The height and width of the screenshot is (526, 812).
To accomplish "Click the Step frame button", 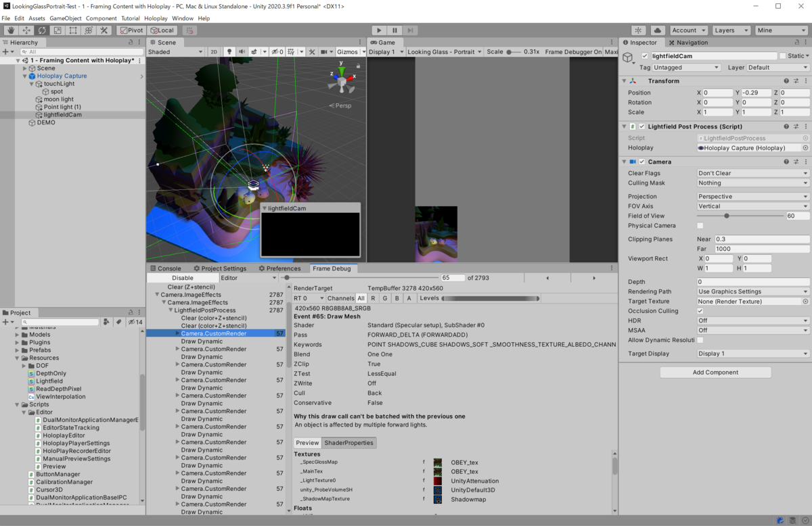I will (410, 30).
